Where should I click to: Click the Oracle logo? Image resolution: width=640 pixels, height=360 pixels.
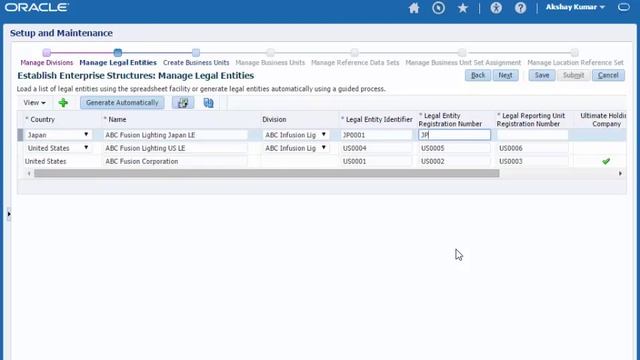(37, 7)
